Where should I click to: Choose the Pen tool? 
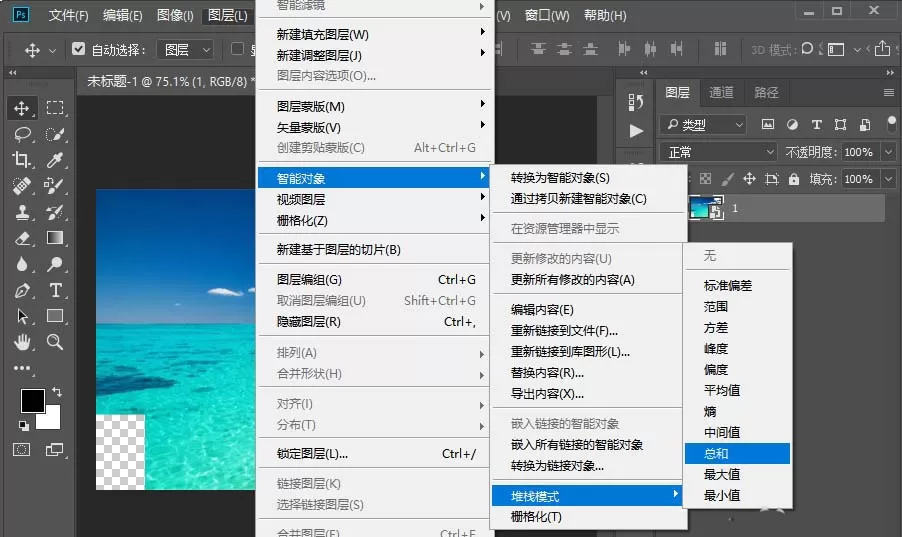click(22, 290)
